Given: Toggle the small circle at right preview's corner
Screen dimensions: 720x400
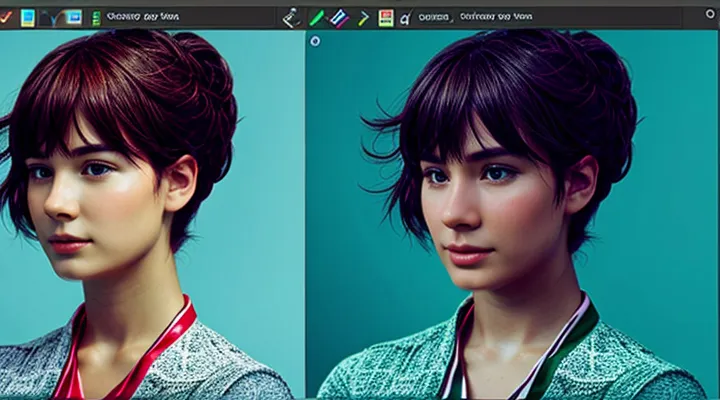Looking at the screenshot, I should (x=315, y=41).
